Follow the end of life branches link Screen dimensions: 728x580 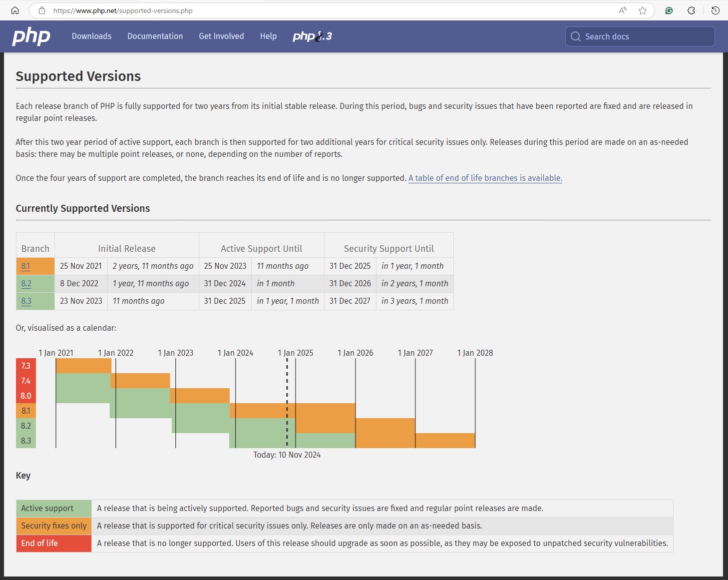485,178
